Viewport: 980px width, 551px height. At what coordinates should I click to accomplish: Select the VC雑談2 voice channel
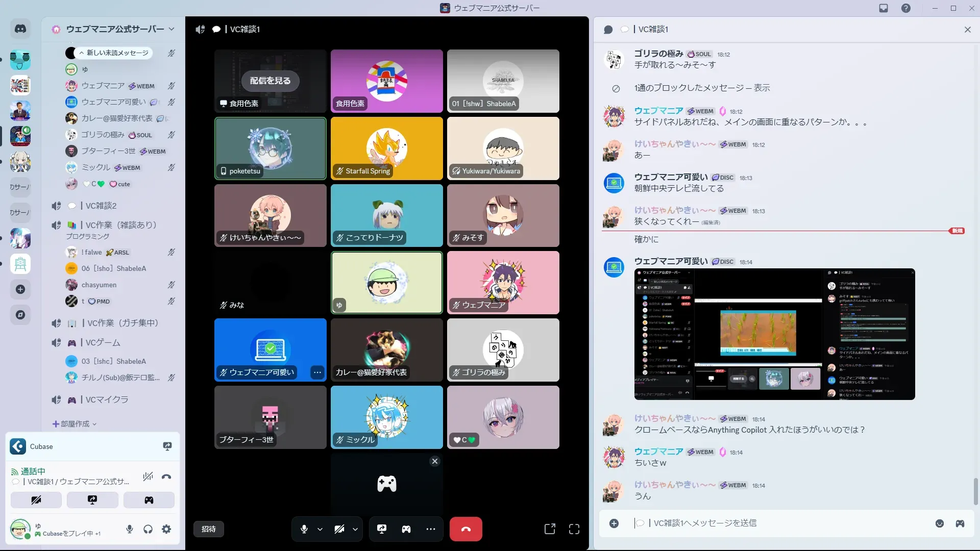[101, 206]
